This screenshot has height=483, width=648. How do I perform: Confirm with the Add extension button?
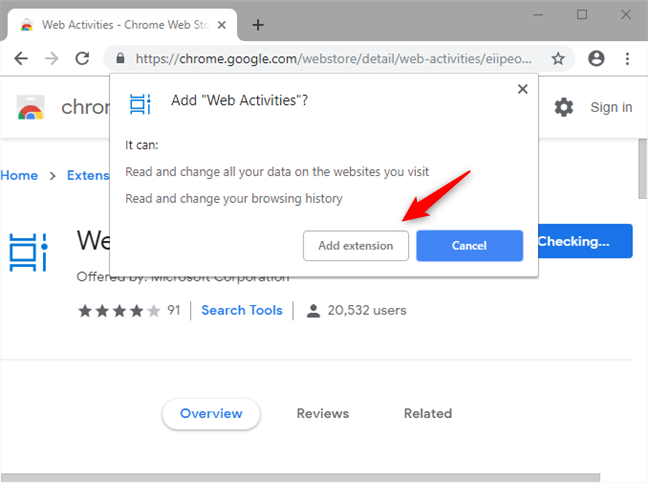click(356, 246)
